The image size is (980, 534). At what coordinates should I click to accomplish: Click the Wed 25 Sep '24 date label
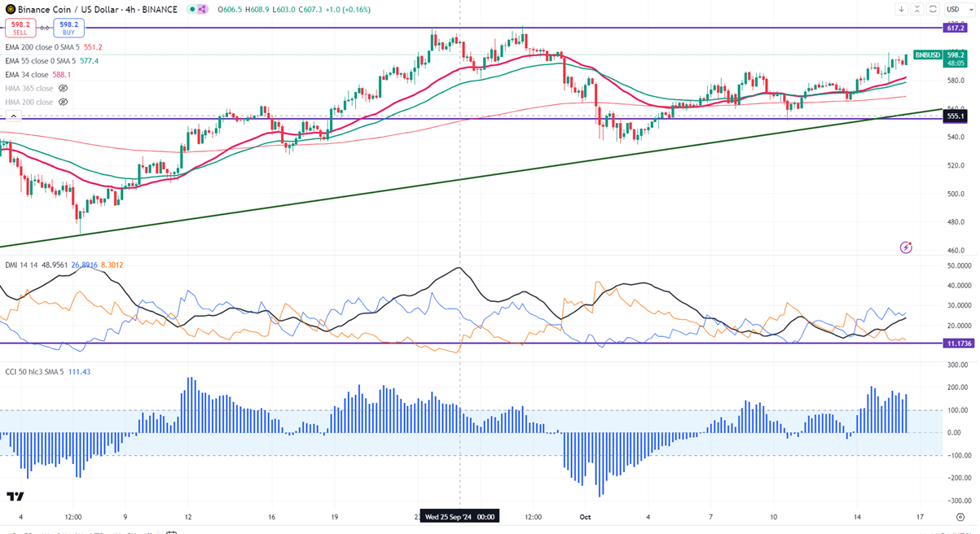(x=460, y=516)
